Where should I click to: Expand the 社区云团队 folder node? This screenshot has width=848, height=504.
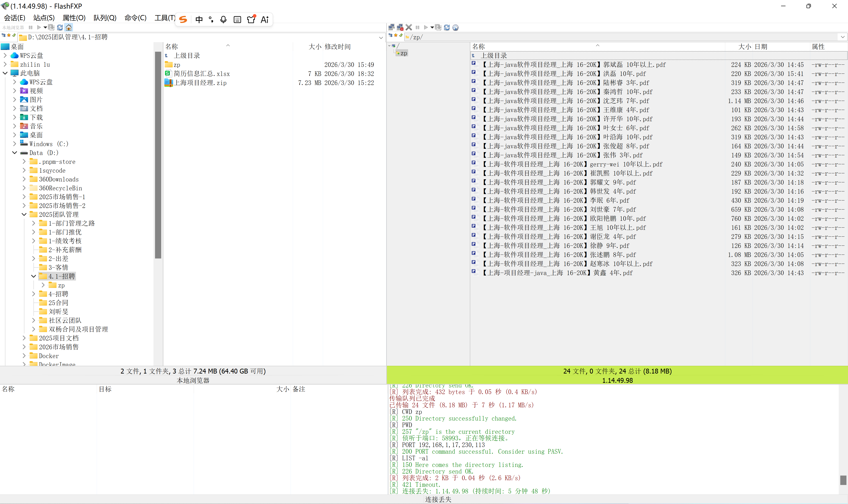coord(34,320)
